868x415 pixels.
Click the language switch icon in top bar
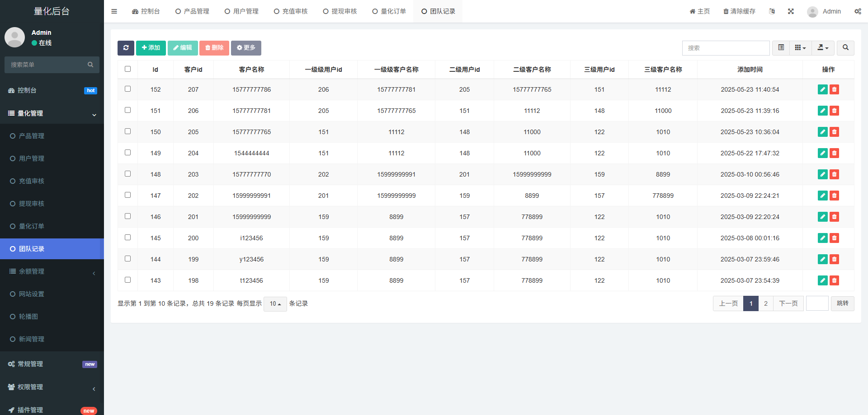click(772, 11)
